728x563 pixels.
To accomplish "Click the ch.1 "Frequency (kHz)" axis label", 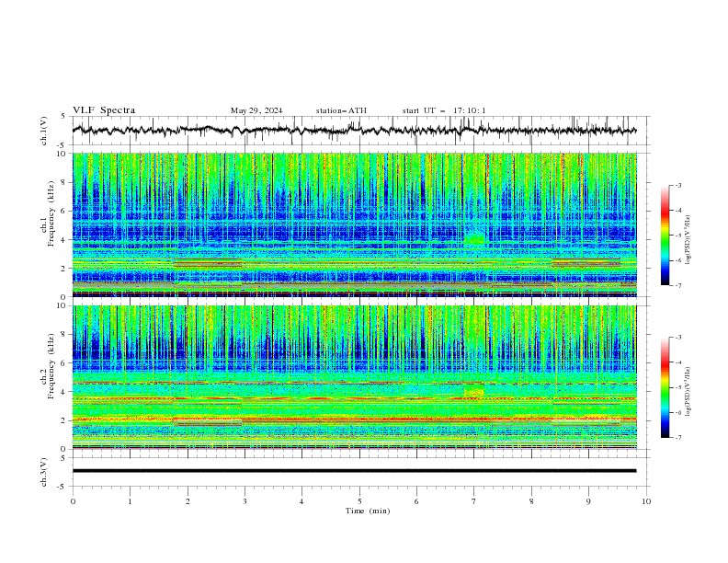I will pyautogui.click(x=53, y=213).
